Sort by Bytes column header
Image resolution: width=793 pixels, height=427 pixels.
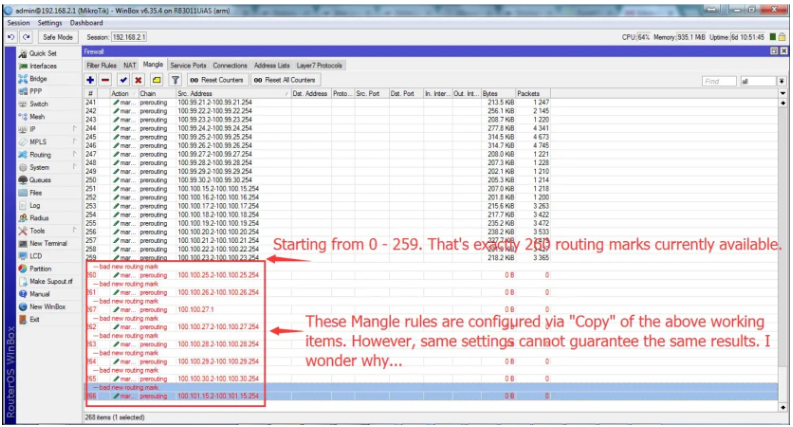(498, 94)
